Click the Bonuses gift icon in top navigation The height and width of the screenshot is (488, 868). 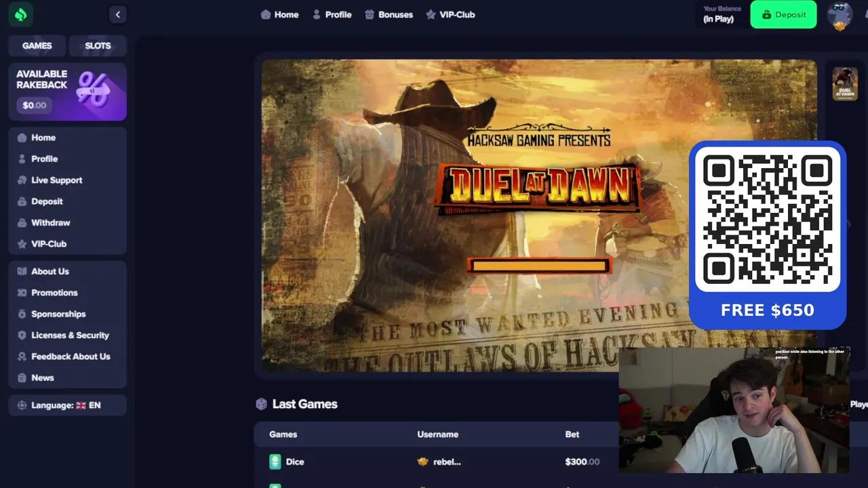point(369,14)
